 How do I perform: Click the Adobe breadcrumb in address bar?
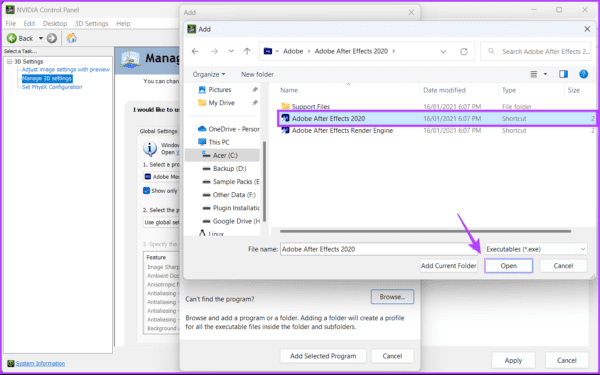tap(293, 51)
